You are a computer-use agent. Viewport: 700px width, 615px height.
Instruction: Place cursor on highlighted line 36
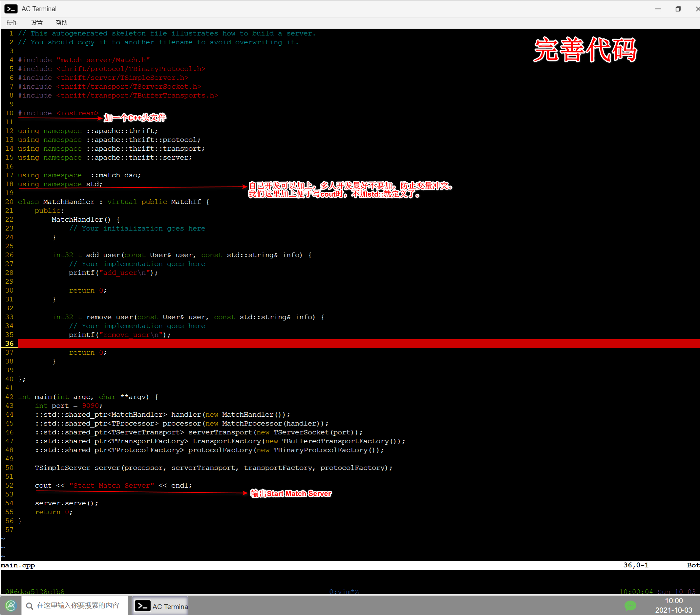(x=359, y=344)
